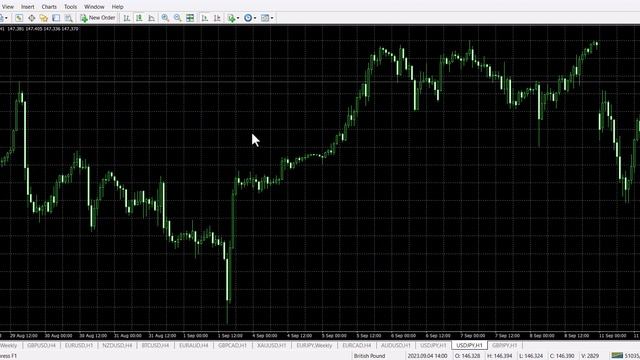Open the Tools menu
Image resolution: width=640 pixels, height=360 pixels.
70,7
